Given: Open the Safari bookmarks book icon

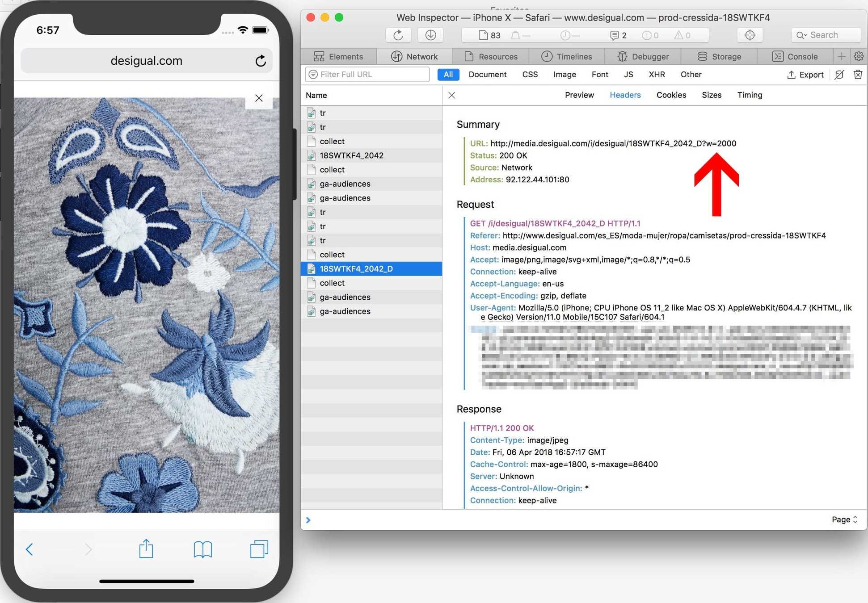Looking at the screenshot, I should tap(202, 549).
